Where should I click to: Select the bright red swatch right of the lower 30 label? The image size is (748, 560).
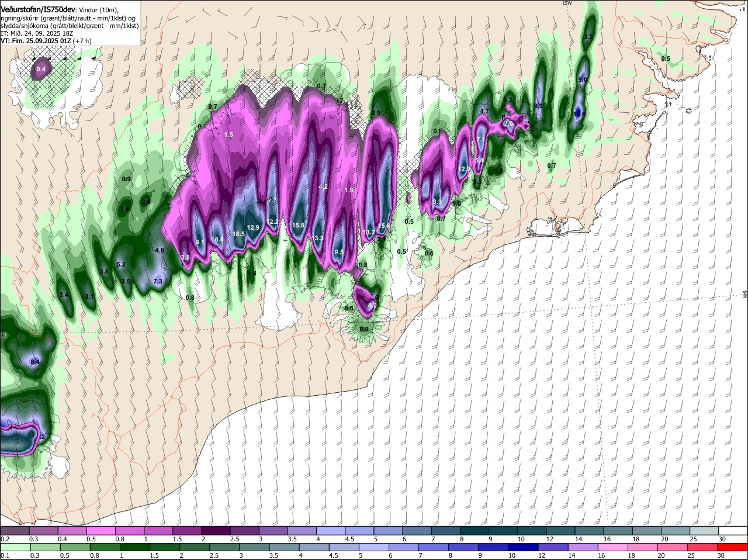coord(733,547)
